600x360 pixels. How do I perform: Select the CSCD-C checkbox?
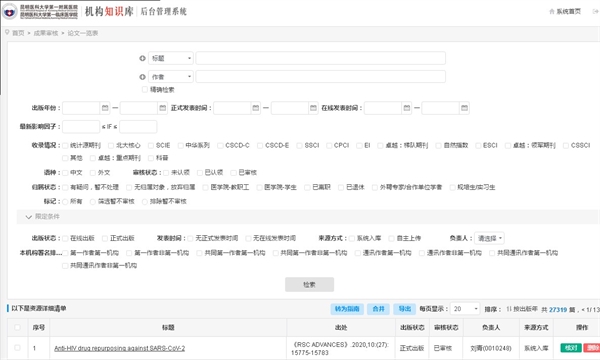(220, 146)
